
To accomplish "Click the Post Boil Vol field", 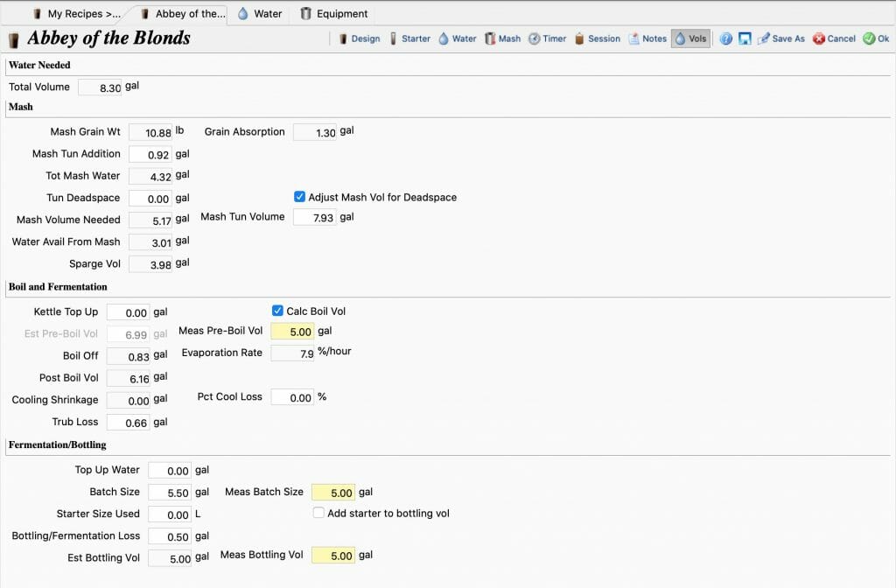I will (x=129, y=378).
